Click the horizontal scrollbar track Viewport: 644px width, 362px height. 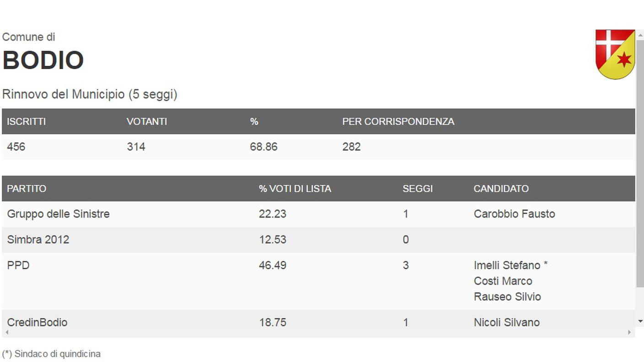tap(318, 332)
